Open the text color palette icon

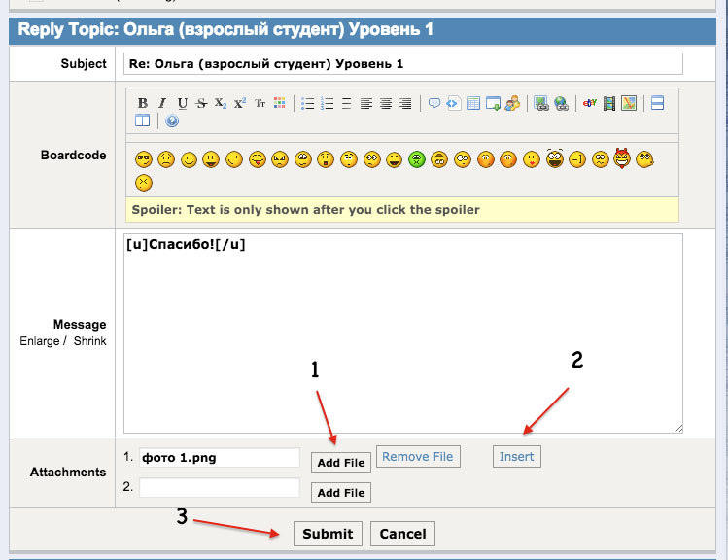[x=280, y=103]
